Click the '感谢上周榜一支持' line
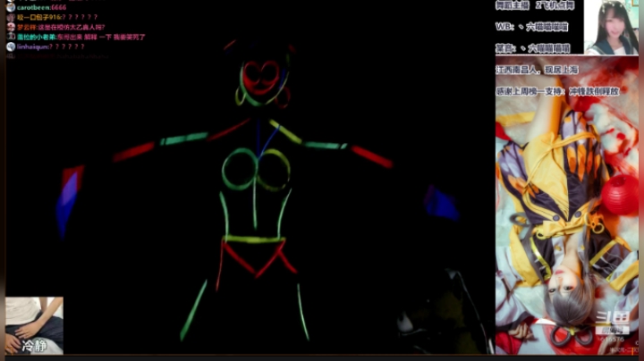 point(557,91)
